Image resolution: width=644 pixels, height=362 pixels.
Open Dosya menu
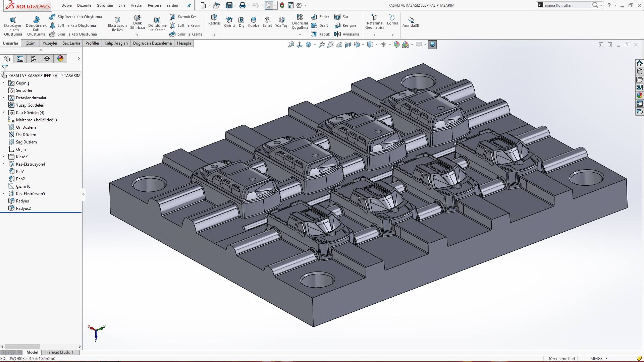[x=66, y=5]
